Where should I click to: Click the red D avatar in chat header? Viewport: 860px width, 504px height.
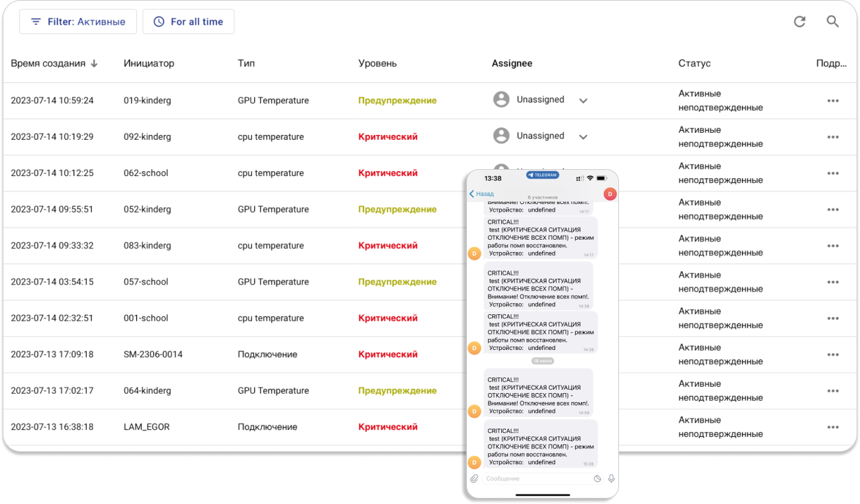[609, 194]
